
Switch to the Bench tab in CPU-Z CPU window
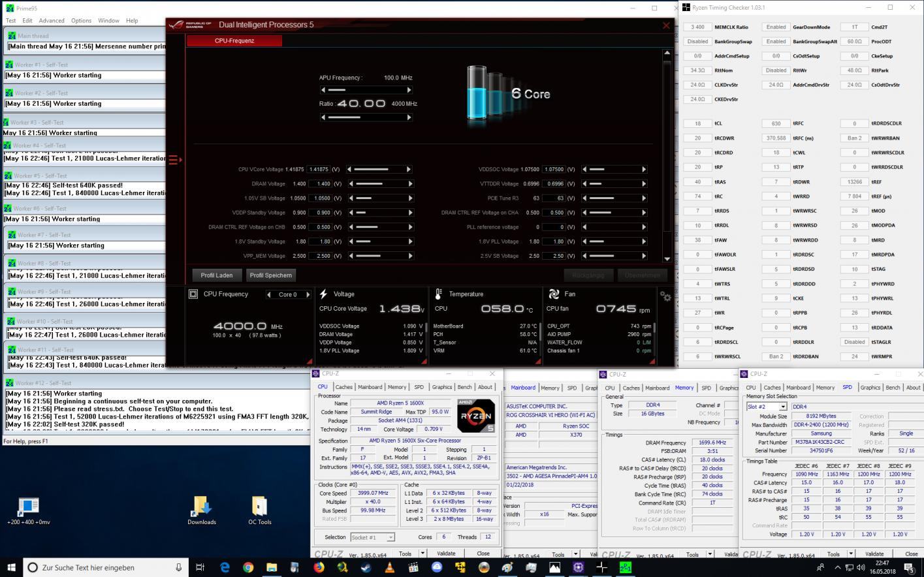464,387
